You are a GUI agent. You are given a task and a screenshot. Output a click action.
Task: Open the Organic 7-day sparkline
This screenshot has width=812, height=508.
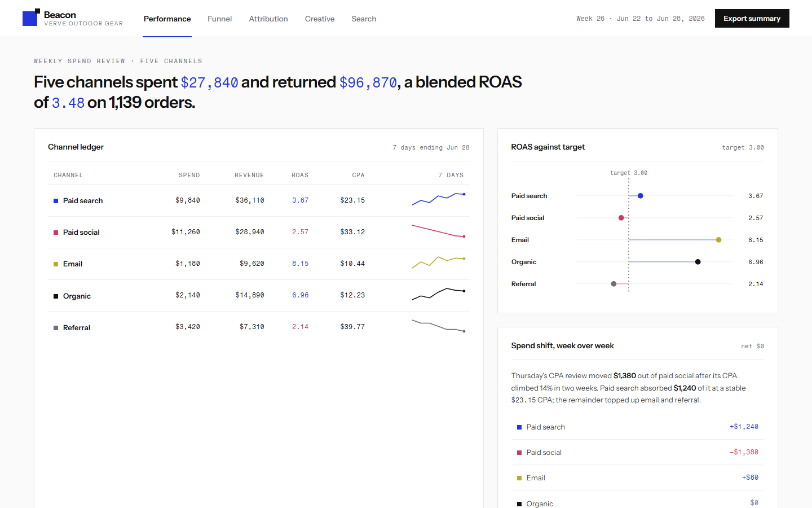coord(439,294)
